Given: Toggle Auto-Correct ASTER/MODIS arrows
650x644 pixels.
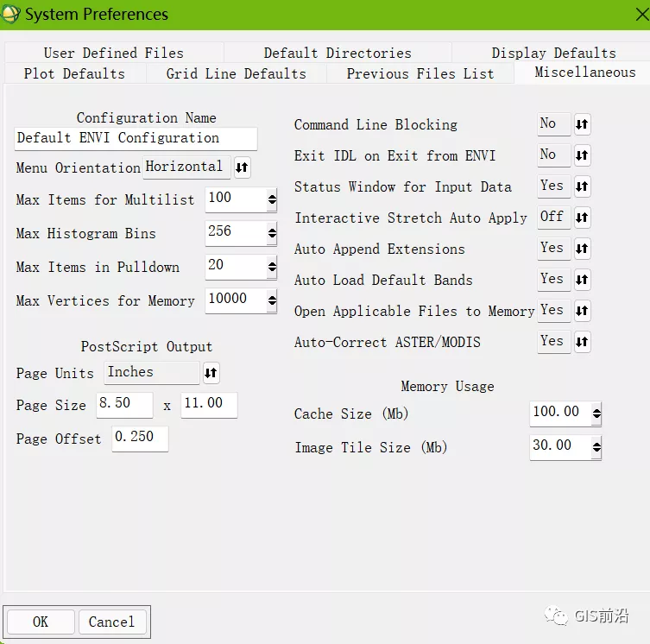Looking at the screenshot, I should coord(582,342).
